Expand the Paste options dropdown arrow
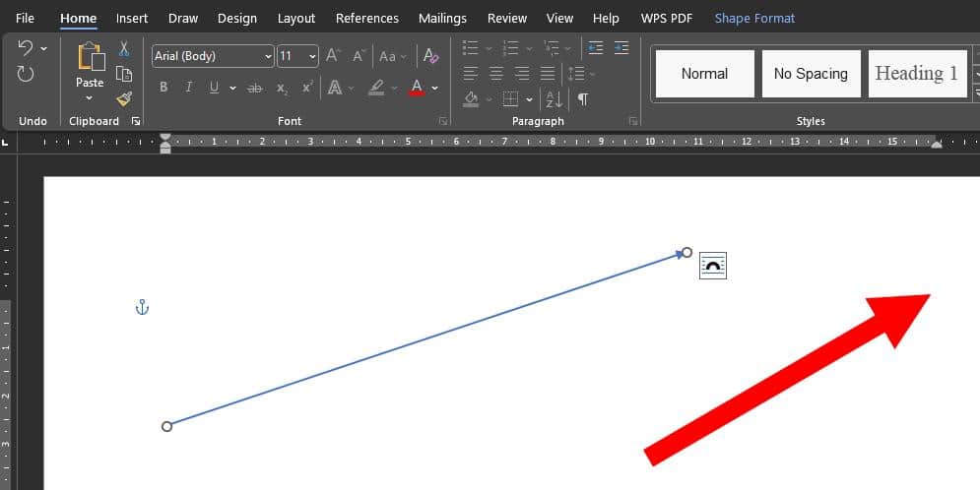Screen dimensions: 980x490 [x=90, y=98]
